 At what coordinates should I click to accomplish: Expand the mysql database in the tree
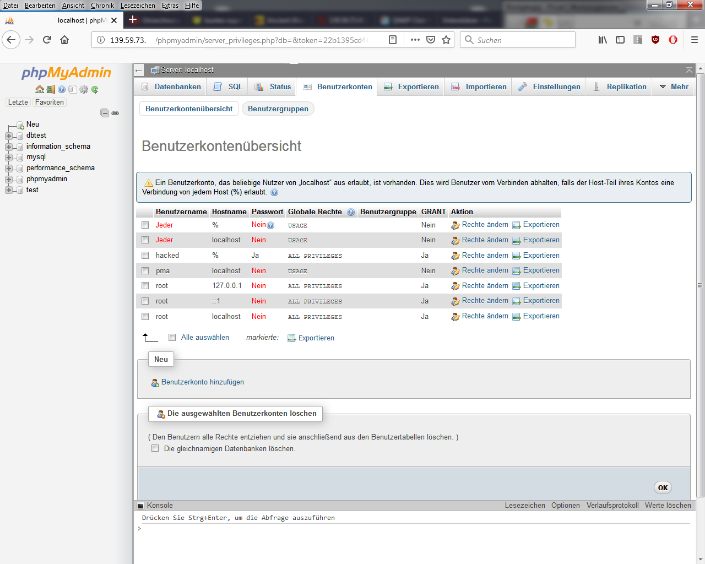coord(9,157)
